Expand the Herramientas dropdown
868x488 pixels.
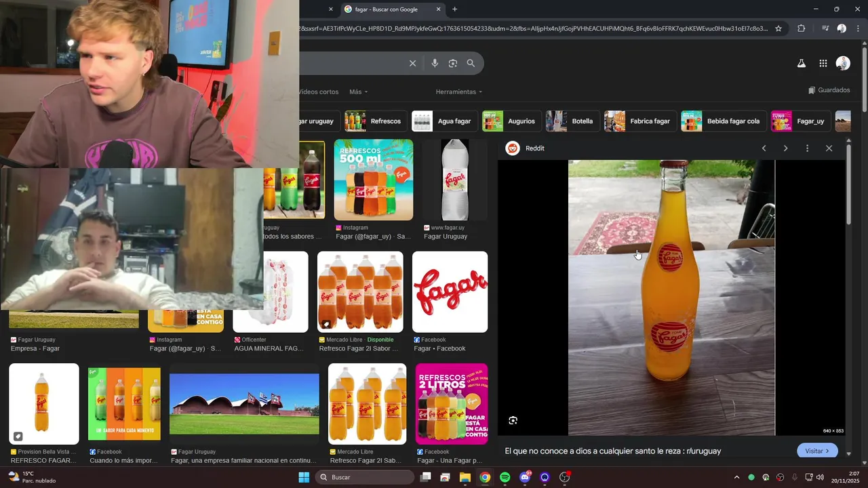point(459,91)
